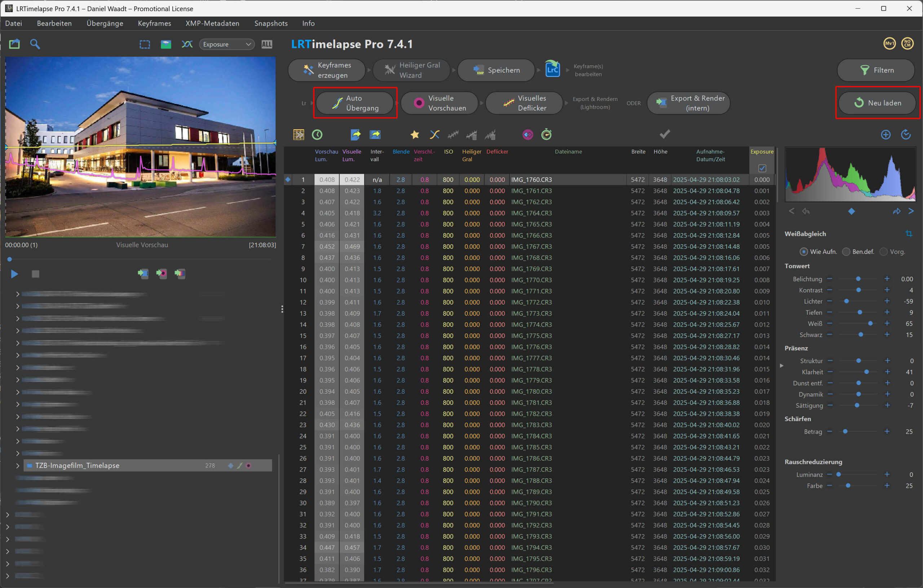Select the Ben.def. white balance option

point(846,252)
